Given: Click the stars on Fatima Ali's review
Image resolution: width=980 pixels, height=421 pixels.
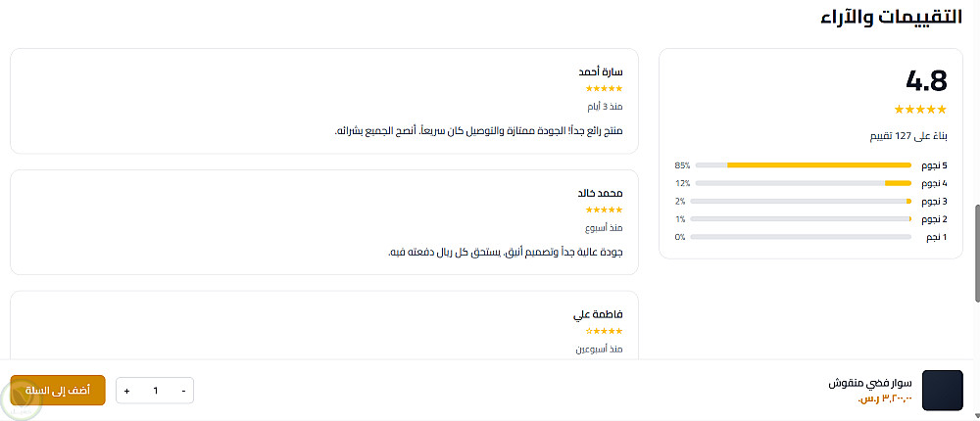Looking at the screenshot, I should point(604,331).
